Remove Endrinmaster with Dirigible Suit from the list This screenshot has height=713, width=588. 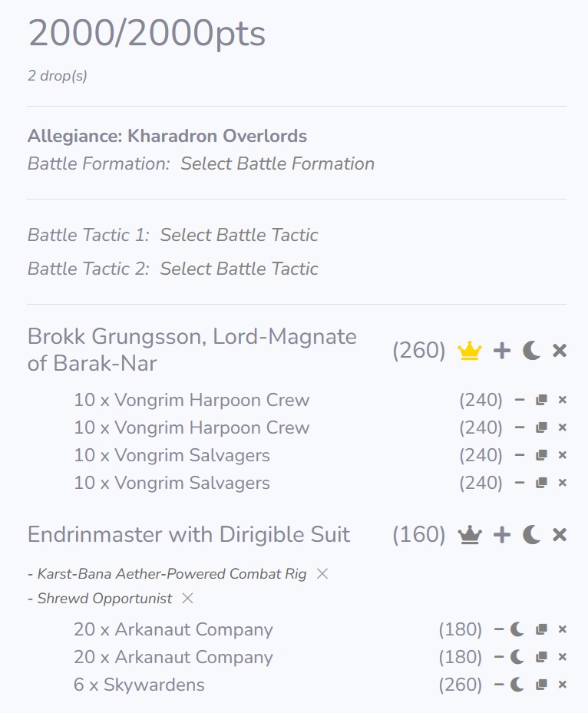point(560,535)
